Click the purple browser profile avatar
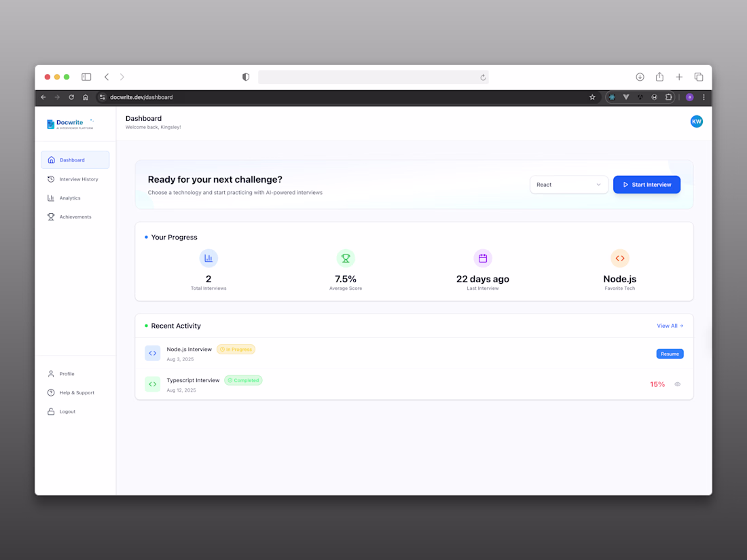Image resolution: width=747 pixels, height=560 pixels. 689,97
